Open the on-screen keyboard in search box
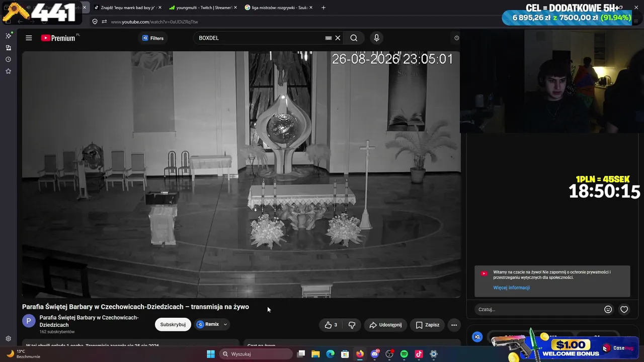 coord(328,38)
